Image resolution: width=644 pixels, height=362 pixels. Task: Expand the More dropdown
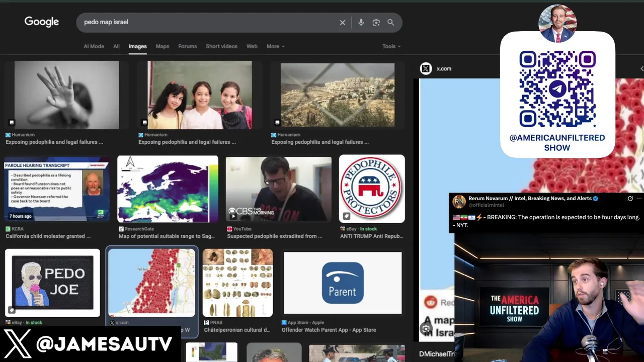pyautogui.click(x=275, y=46)
